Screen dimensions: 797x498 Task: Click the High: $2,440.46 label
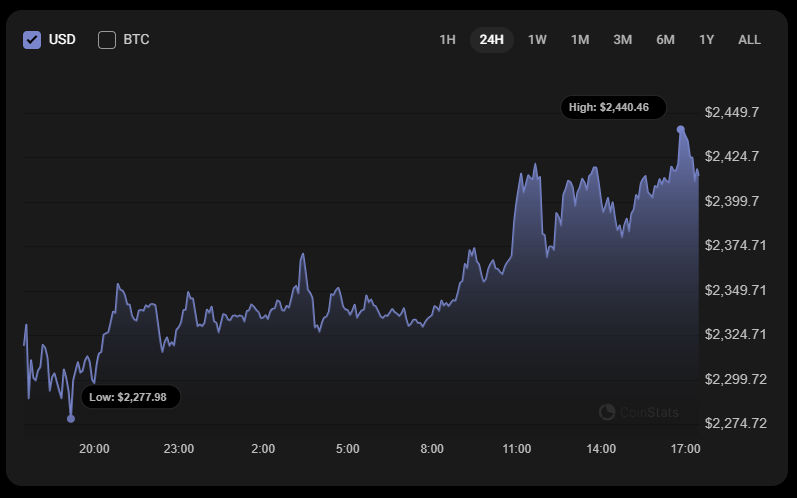(x=613, y=107)
